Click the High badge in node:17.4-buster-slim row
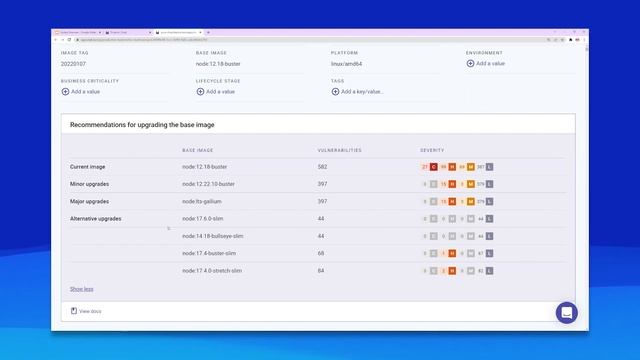The width and height of the screenshot is (640, 360). [x=452, y=253]
